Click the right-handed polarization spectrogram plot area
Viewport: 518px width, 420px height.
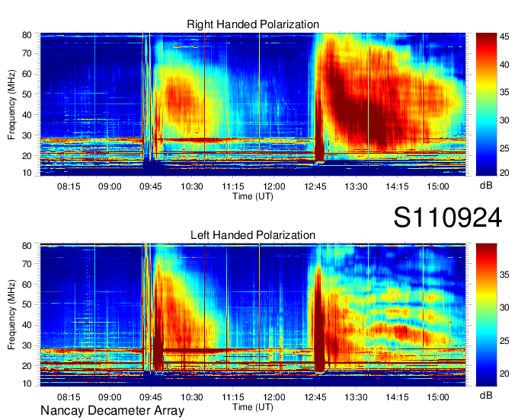(x=253, y=104)
